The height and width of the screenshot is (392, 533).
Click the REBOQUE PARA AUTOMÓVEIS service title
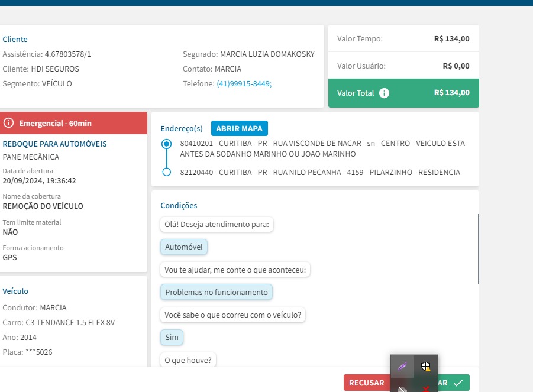click(55, 144)
